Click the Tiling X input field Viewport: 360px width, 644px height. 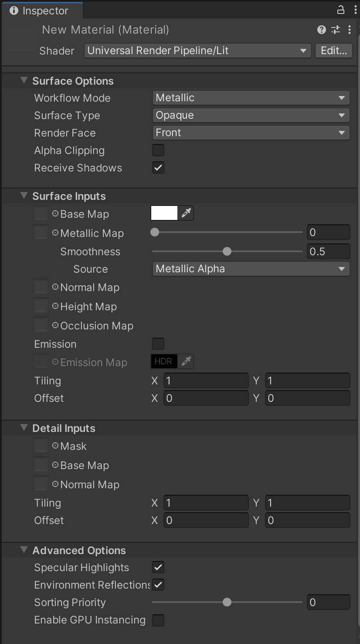pyautogui.click(x=206, y=380)
